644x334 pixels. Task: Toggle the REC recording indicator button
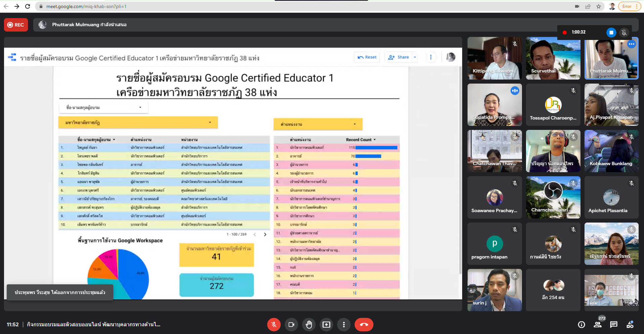[x=16, y=25]
